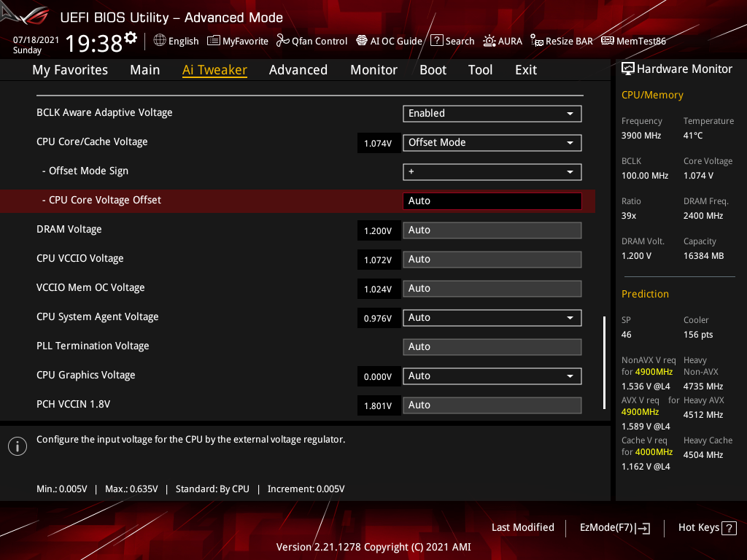This screenshot has width=747, height=560.
Task: Click the EzMode(F7) button
Action: pos(614,527)
